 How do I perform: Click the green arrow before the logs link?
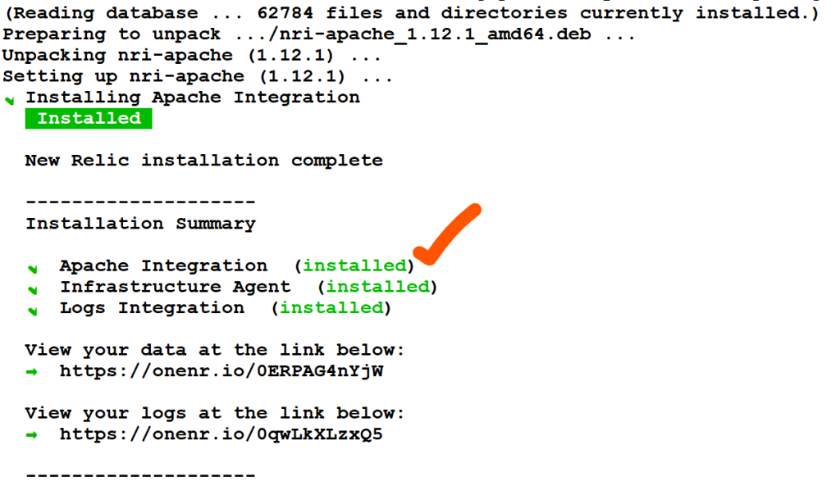(31, 434)
